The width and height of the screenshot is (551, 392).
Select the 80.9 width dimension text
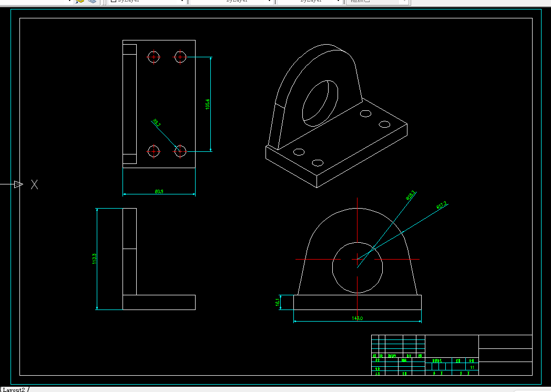(x=159, y=191)
